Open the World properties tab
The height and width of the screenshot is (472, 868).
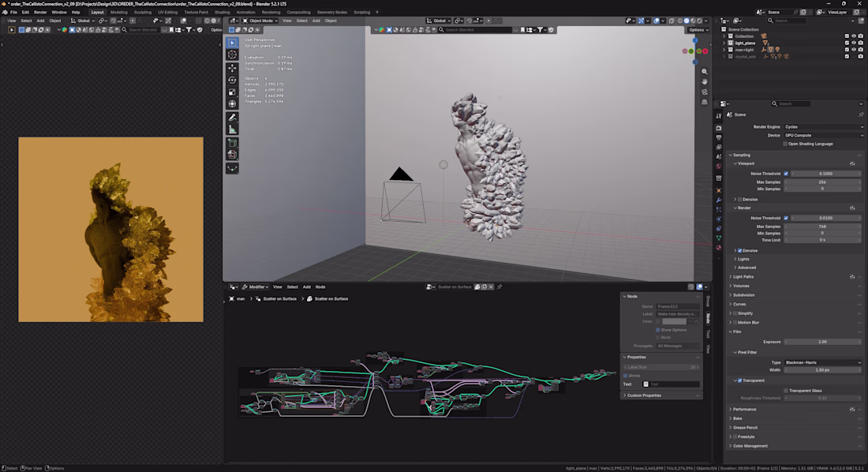pyautogui.click(x=719, y=167)
